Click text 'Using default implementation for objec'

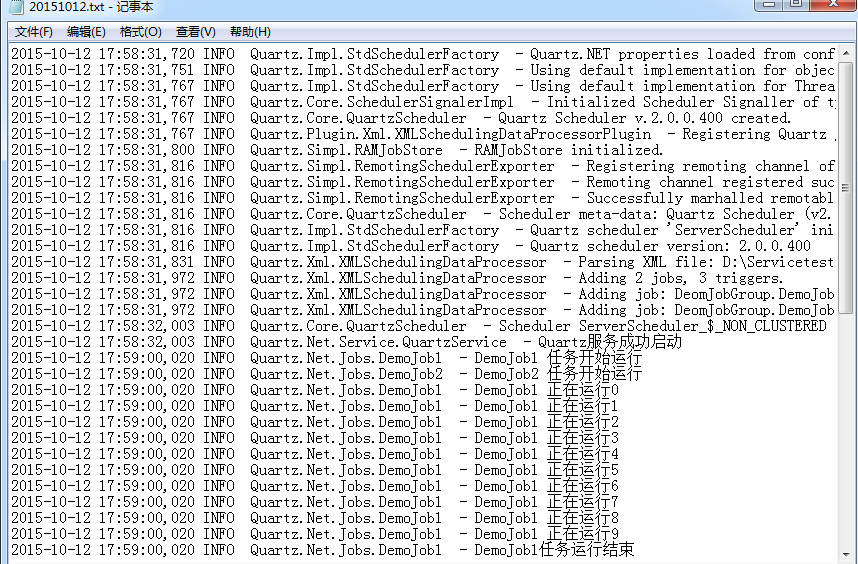(682, 70)
